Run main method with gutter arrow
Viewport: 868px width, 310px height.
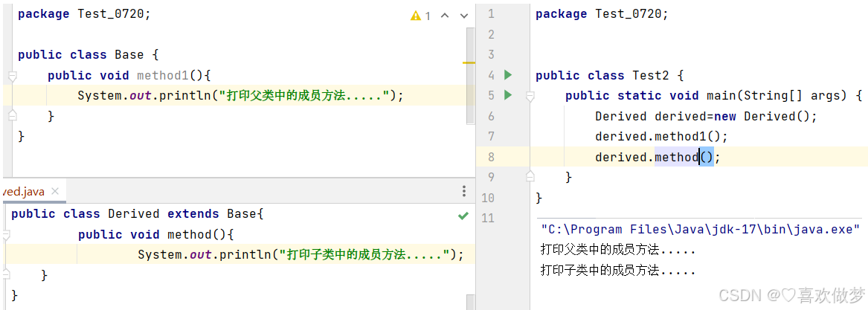tap(508, 96)
